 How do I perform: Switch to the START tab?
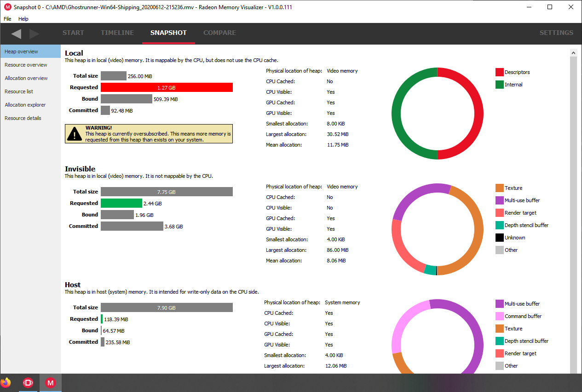pos(73,33)
